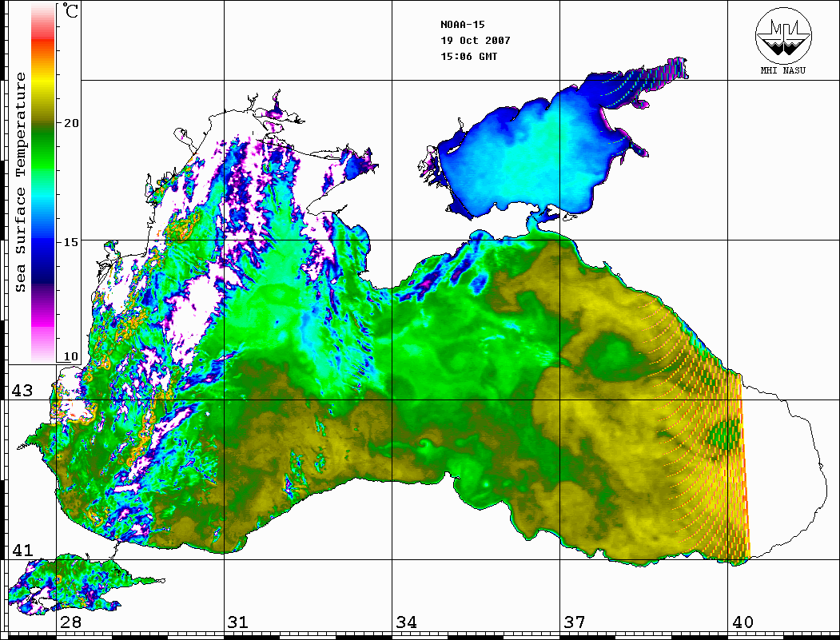Click the 20 degree mark on color scale
The height and width of the screenshot is (640, 840).
click(72, 123)
